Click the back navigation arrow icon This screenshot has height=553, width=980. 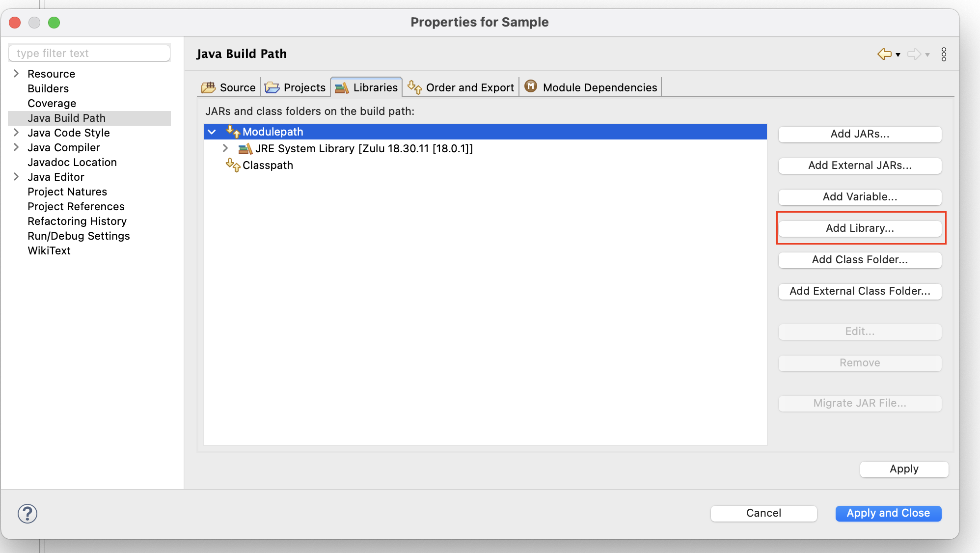click(884, 54)
